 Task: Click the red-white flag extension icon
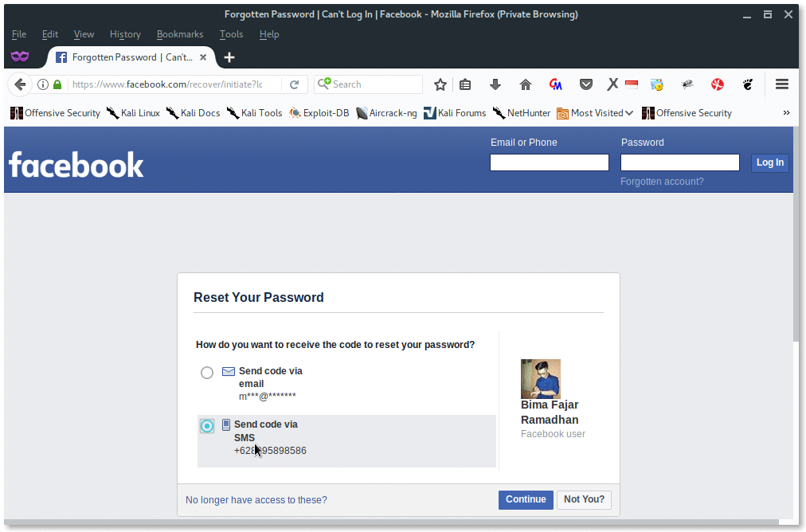pyautogui.click(x=632, y=84)
